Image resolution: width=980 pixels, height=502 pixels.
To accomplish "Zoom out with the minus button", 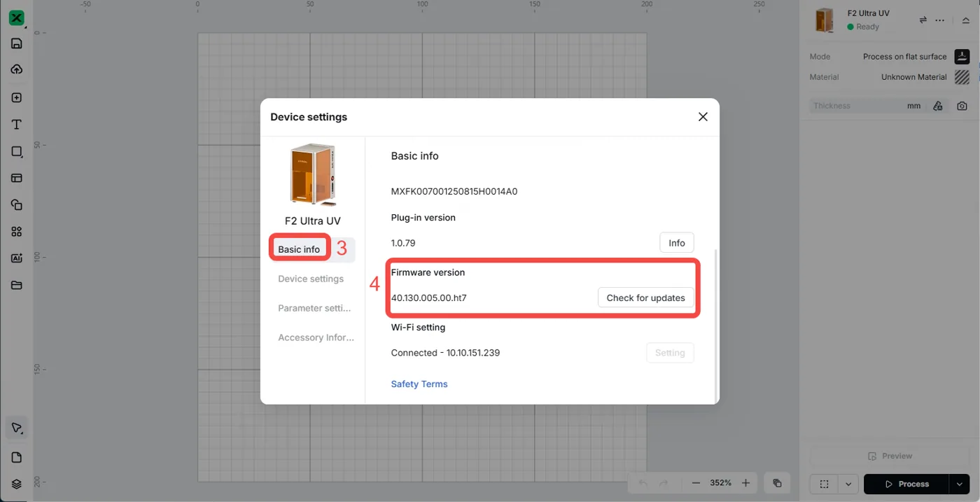I will click(696, 483).
